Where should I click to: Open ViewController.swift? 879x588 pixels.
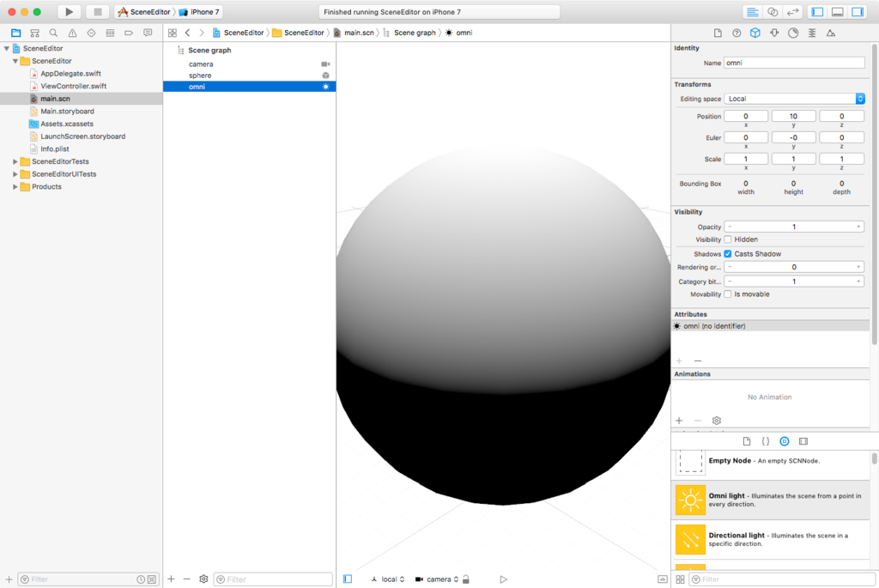click(74, 86)
